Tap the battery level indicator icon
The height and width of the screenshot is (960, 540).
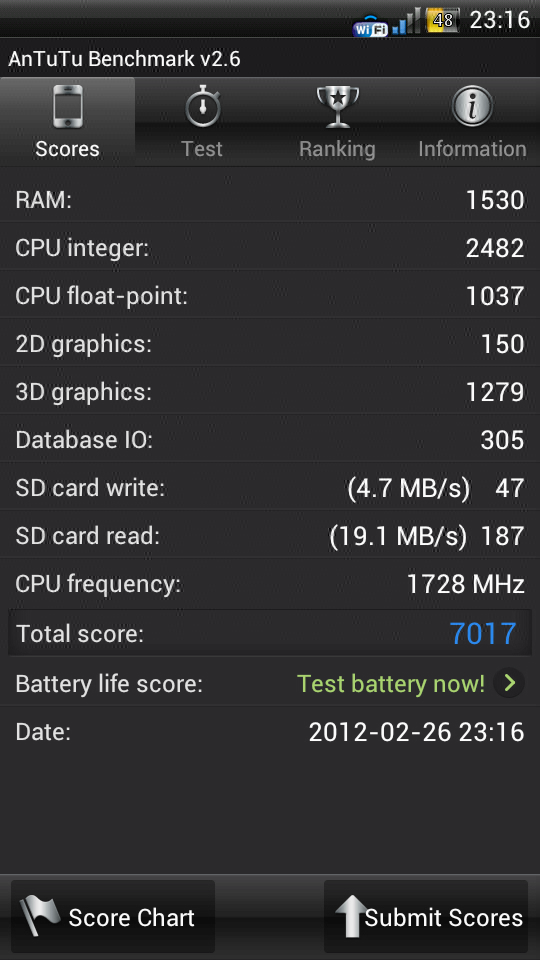[x=443, y=21]
